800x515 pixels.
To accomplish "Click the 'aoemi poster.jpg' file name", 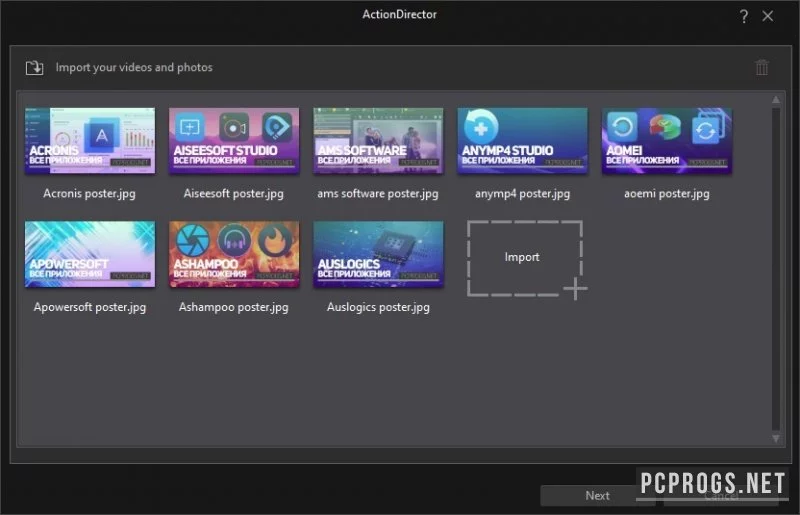I will [667, 193].
